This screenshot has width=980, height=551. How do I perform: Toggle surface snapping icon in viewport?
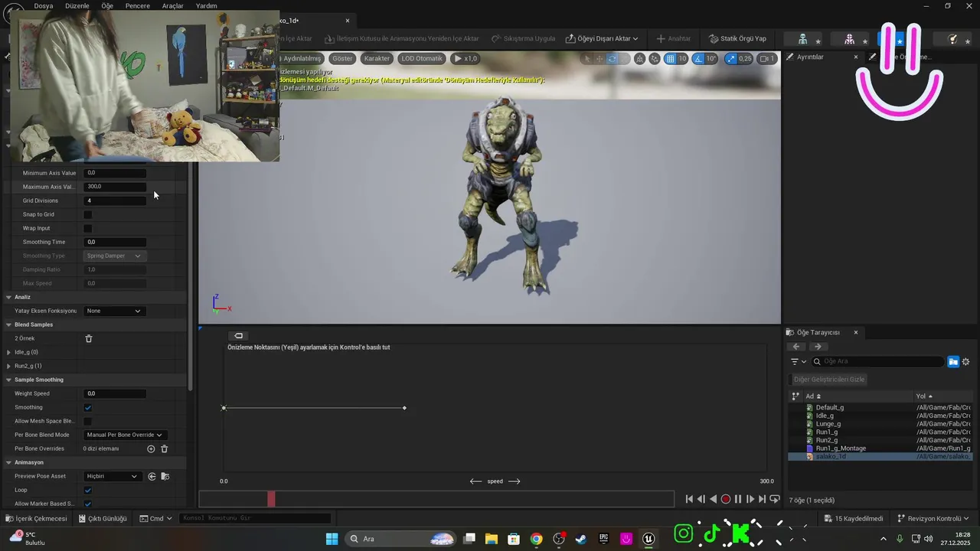click(655, 58)
